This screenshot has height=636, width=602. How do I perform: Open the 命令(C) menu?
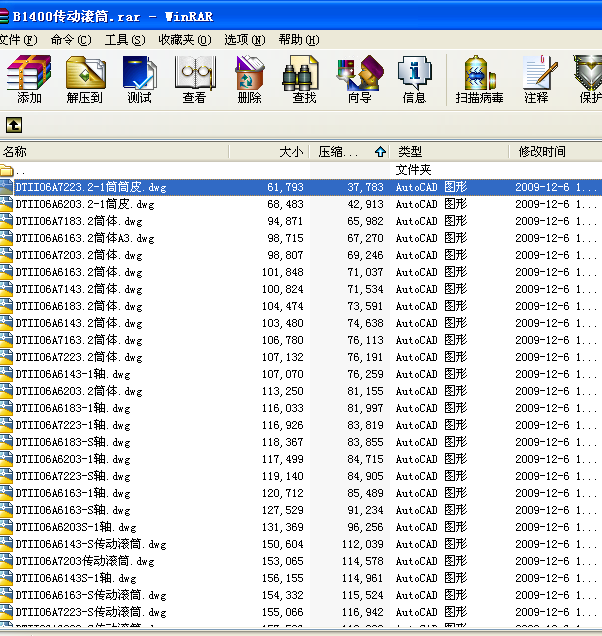click(71, 40)
